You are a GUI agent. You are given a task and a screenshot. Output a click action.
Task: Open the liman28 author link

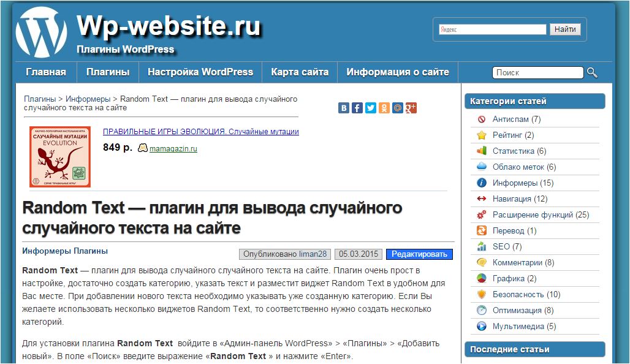click(313, 254)
